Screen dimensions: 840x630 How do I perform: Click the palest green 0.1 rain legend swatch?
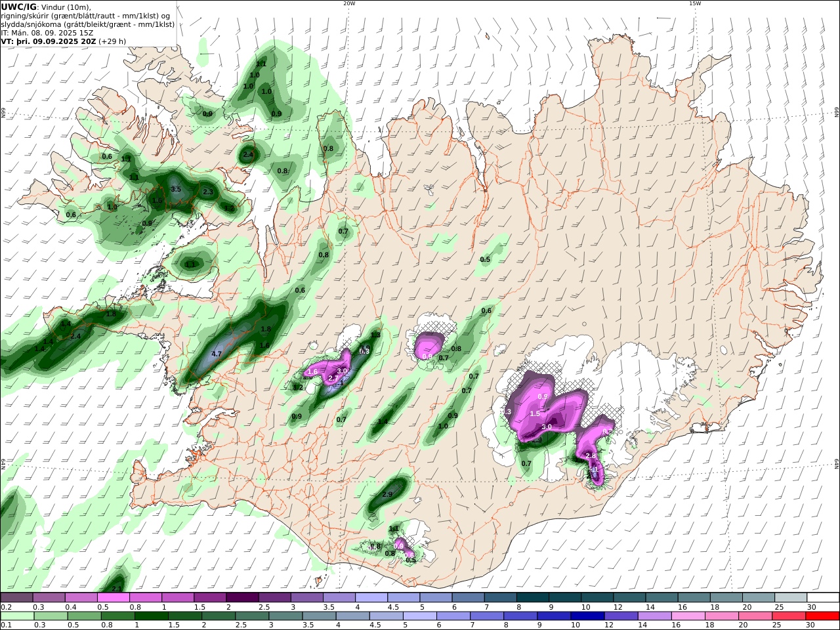coord(18,616)
